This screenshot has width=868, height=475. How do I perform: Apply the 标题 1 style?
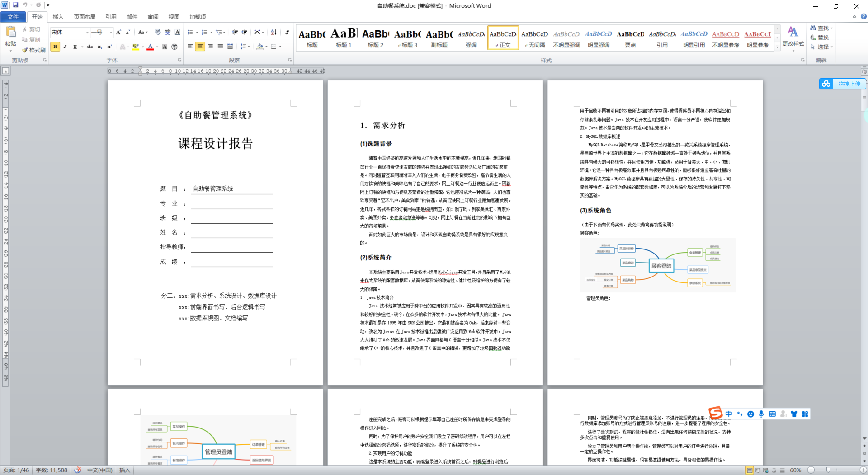pos(344,38)
